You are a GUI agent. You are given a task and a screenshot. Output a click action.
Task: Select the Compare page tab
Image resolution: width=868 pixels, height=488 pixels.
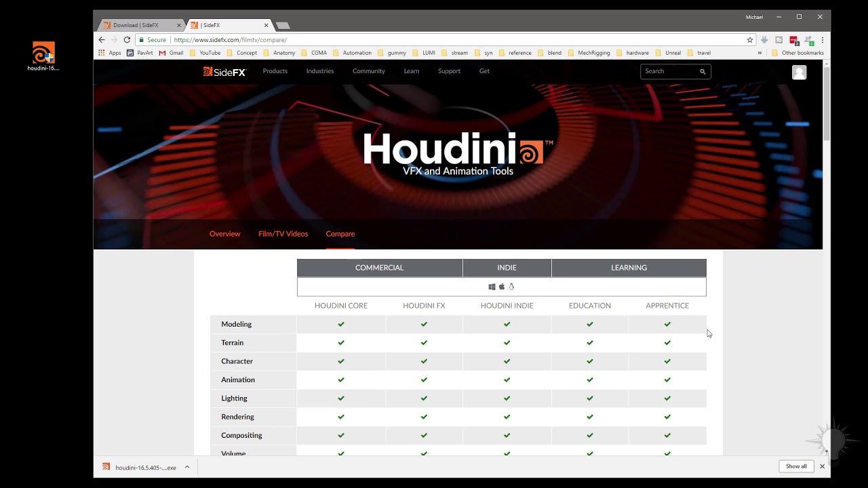coord(340,234)
